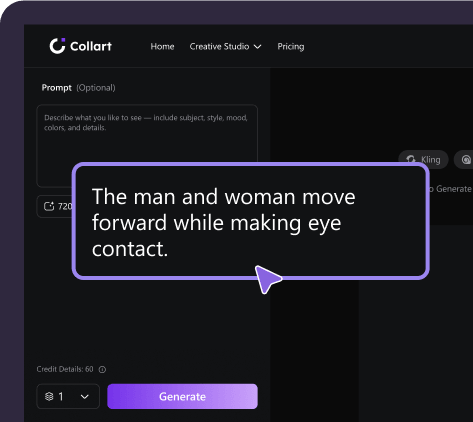473x422 pixels.
Task: Open the Creative Studio menu
Action: pos(225,46)
